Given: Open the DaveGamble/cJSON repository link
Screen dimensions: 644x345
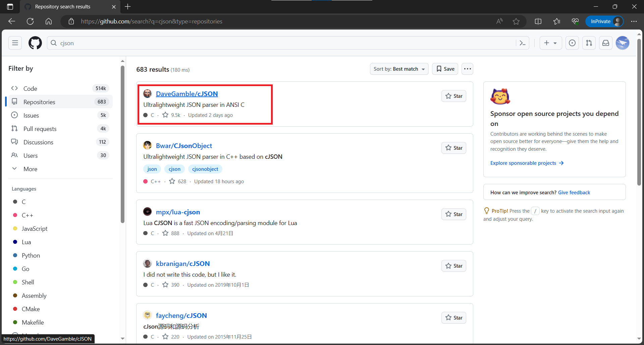Looking at the screenshot, I should [x=187, y=94].
